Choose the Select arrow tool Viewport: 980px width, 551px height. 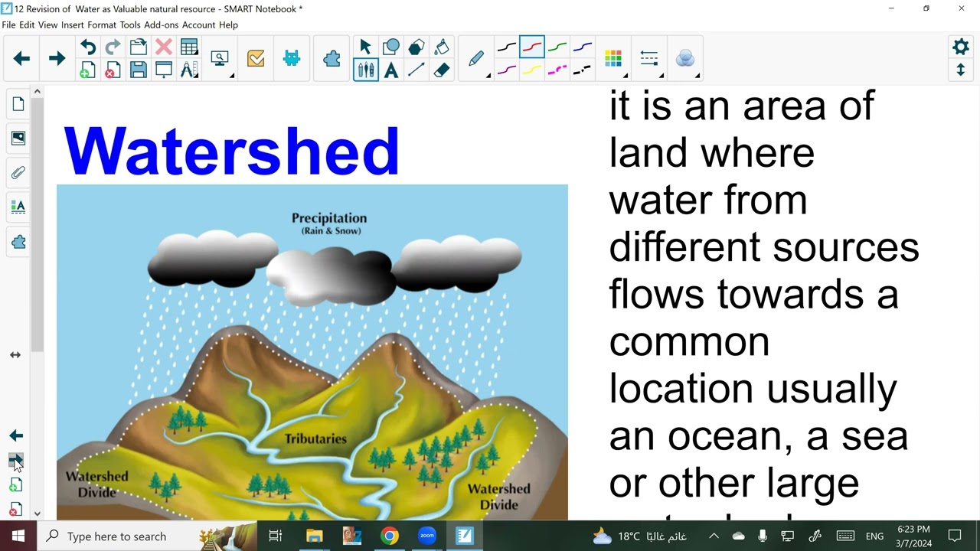click(x=365, y=47)
